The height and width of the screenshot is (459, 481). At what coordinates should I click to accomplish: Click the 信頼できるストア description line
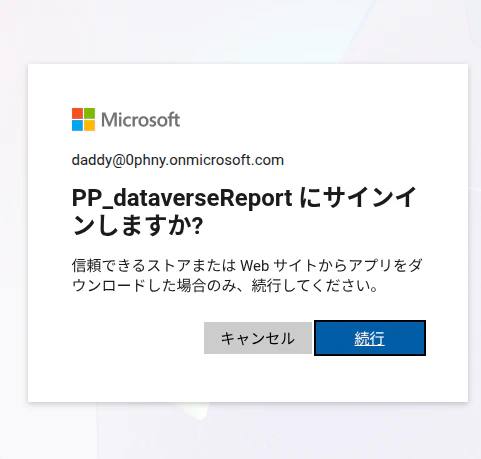coord(247,266)
